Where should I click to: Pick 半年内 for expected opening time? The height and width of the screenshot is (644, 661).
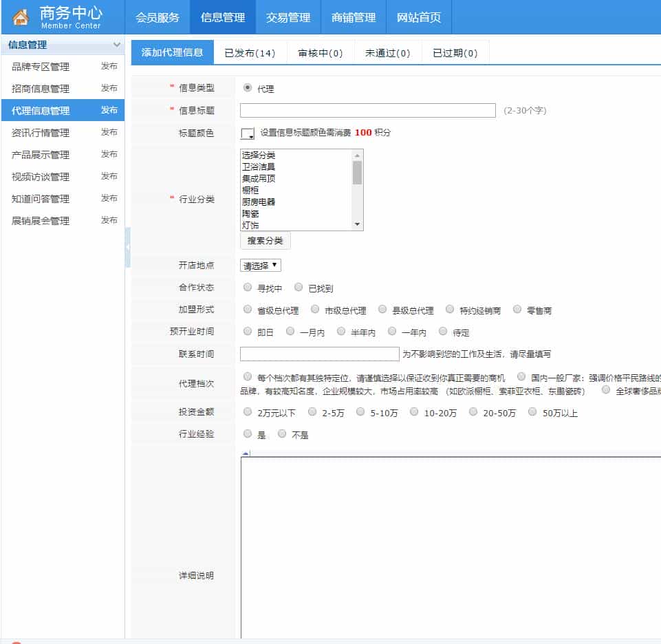(x=341, y=332)
